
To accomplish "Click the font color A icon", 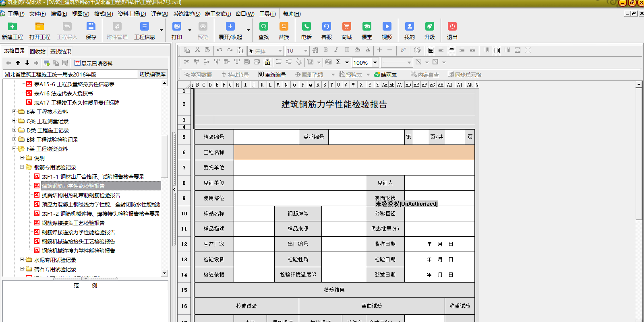I will pos(368,50).
